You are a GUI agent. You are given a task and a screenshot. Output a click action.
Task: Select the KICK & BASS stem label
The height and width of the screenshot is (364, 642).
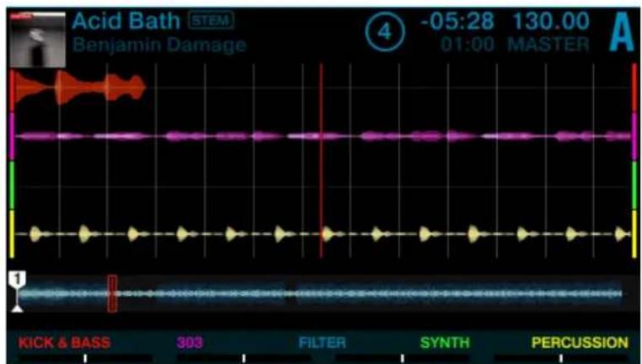[x=64, y=343]
